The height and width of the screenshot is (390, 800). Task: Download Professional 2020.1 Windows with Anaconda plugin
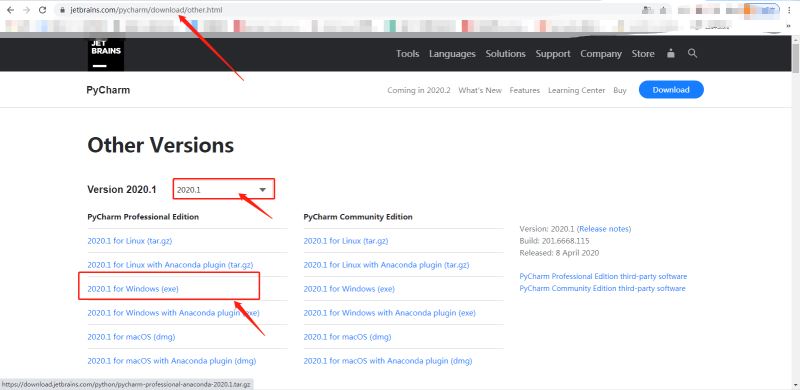point(173,313)
